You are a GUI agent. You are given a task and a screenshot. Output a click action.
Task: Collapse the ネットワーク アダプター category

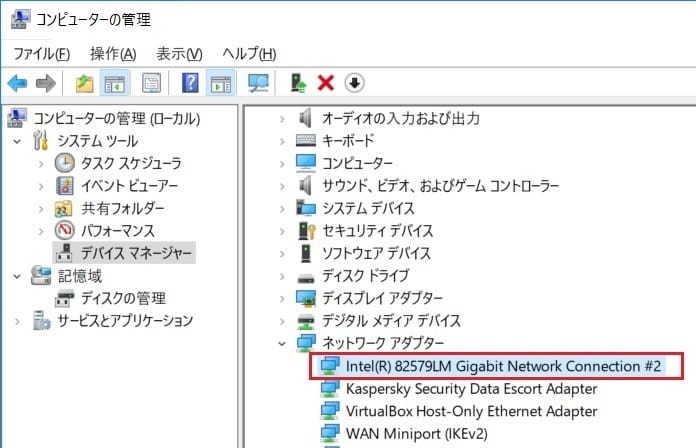tap(282, 344)
